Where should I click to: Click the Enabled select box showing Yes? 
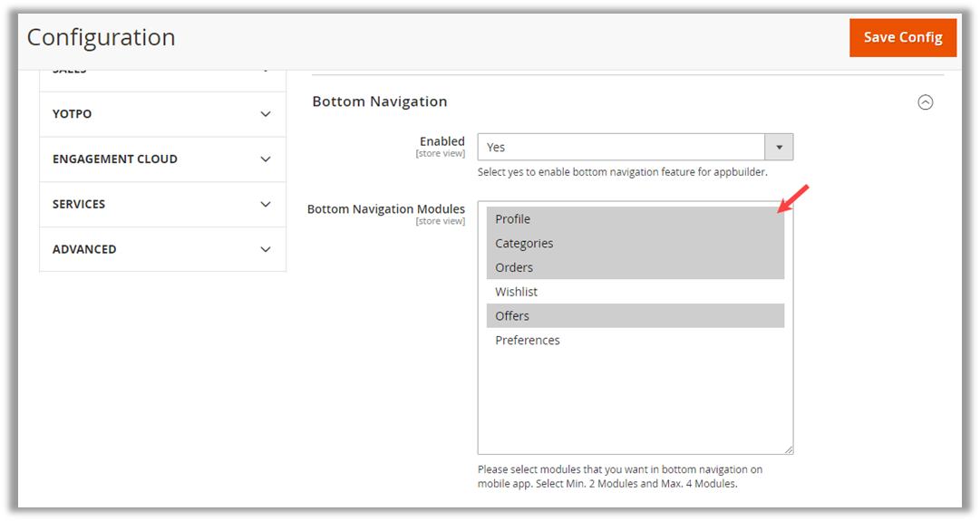tap(622, 147)
